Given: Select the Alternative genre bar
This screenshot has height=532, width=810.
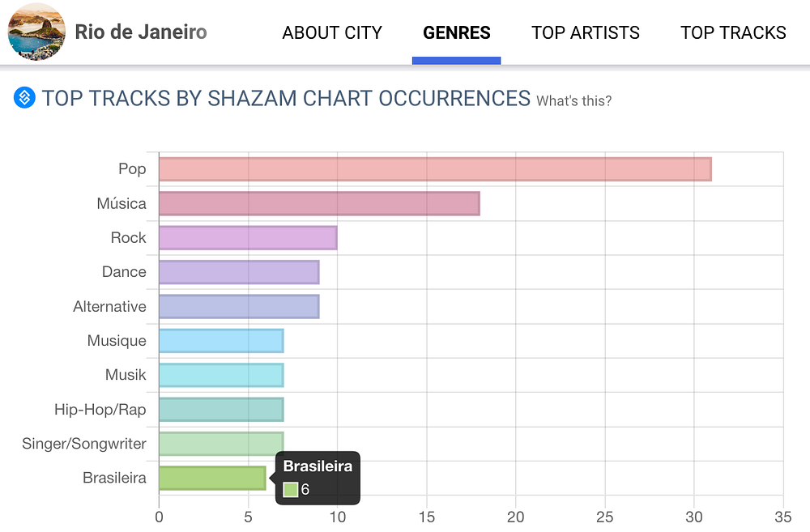Looking at the screenshot, I should click(239, 306).
